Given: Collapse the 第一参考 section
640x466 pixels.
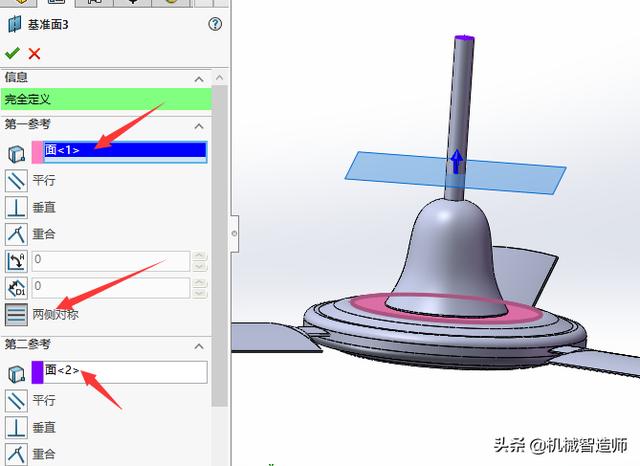Looking at the screenshot, I should pos(199,126).
